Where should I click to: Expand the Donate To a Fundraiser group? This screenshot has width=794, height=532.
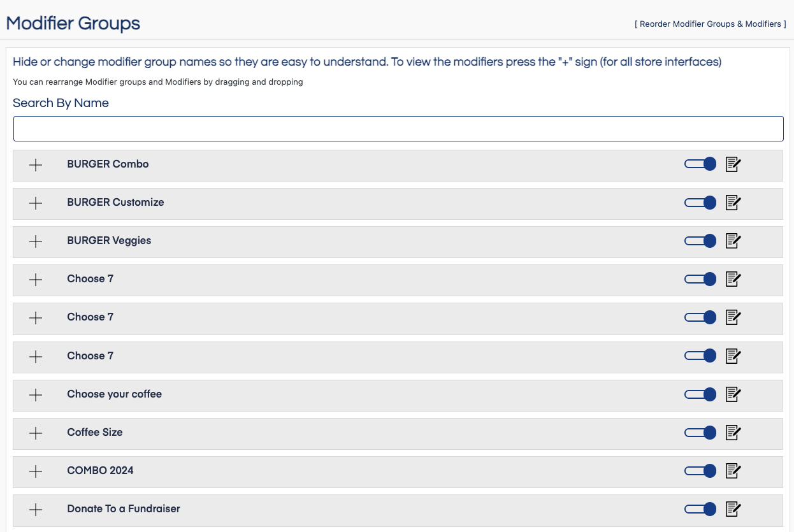pyautogui.click(x=36, y=510)
